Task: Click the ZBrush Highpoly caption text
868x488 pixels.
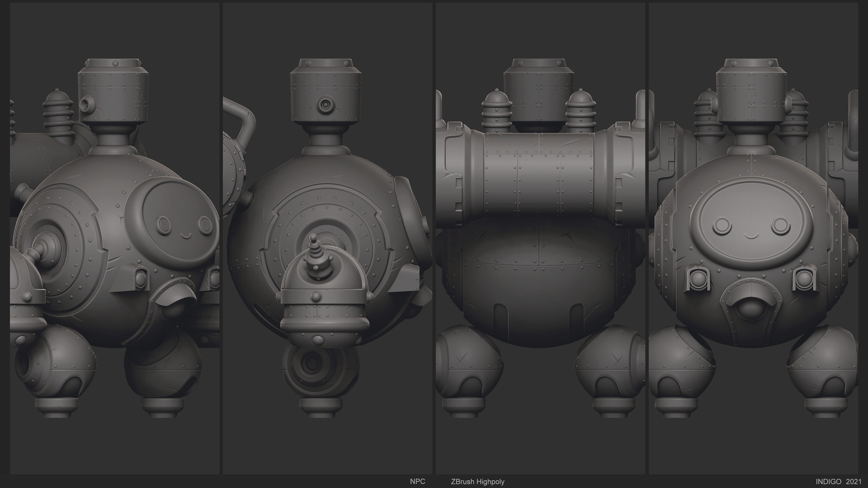Action: click(477, 482)
